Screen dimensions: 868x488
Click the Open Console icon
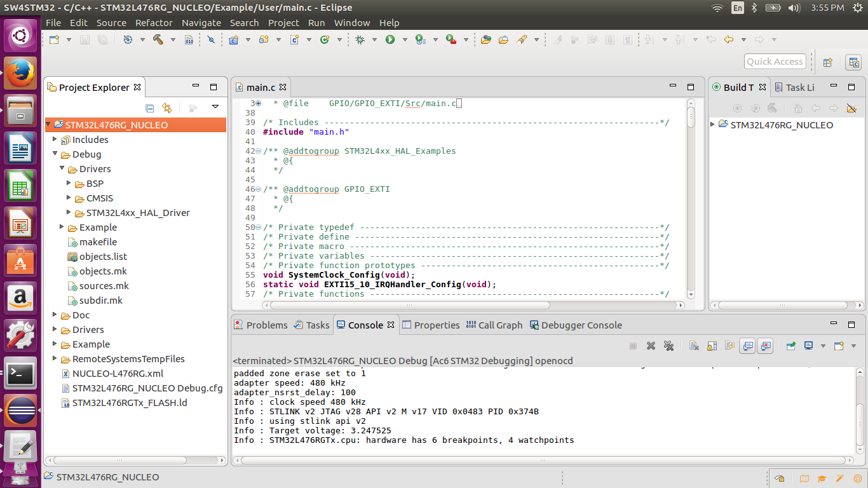click(838, 346)
